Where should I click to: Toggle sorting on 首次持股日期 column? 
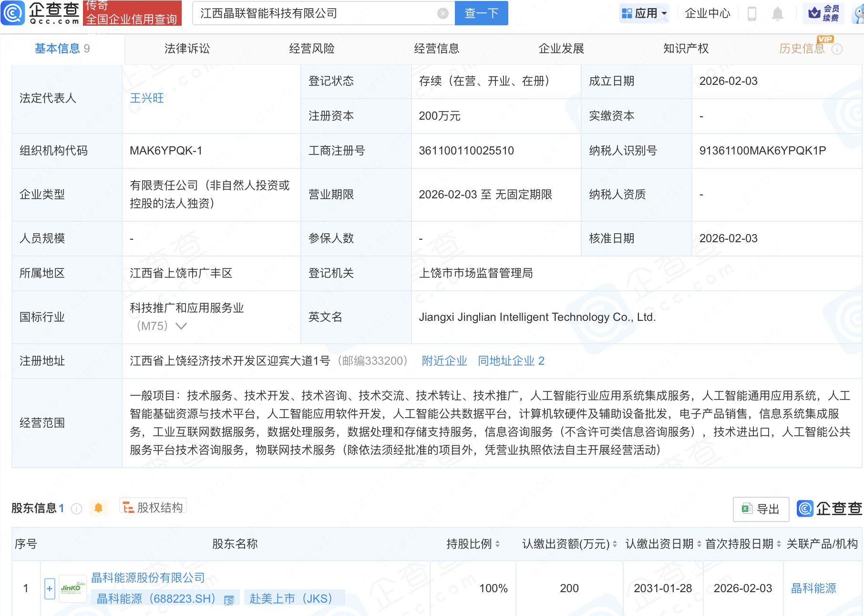777,544
